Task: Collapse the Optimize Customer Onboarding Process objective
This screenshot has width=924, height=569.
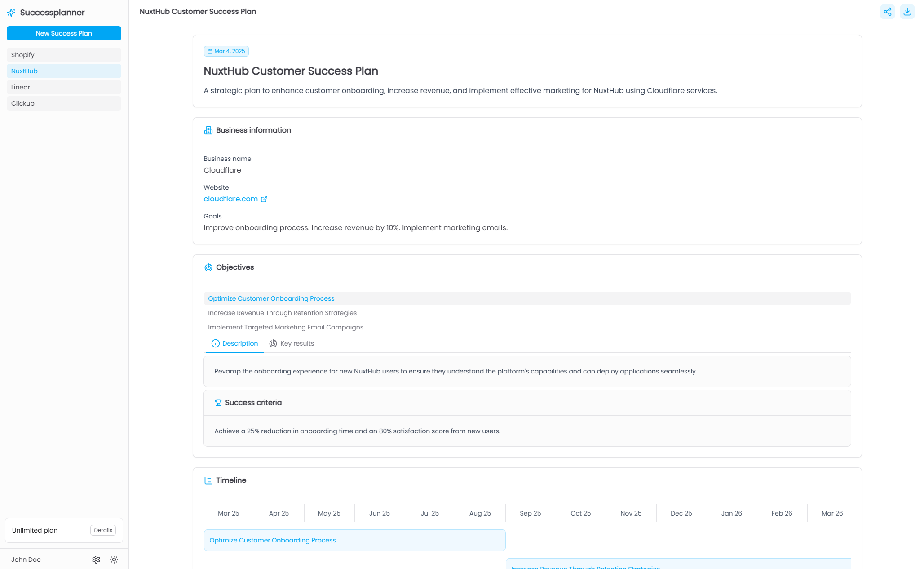Action: tap(271, 298)
